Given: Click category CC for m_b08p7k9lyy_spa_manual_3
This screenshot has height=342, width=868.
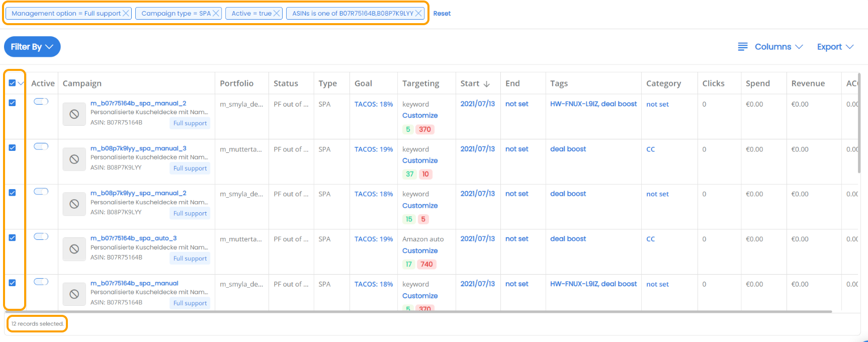Looking at the screenshot, I should click(651, 149).
